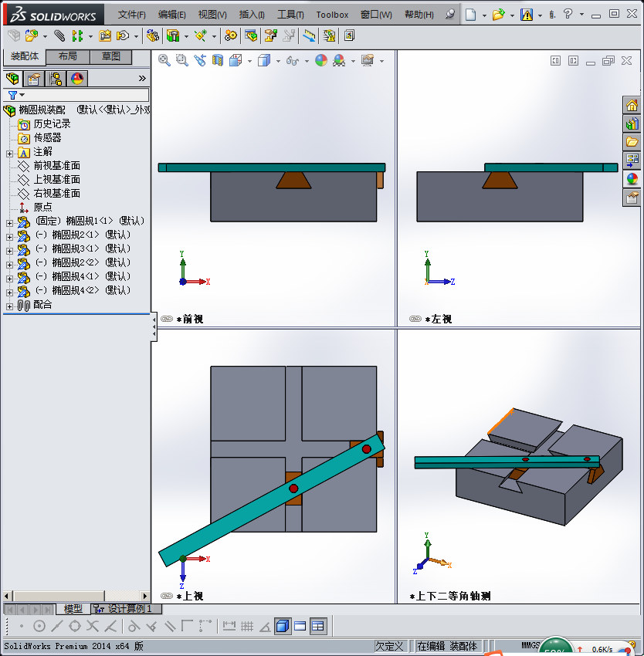Expand the 注解 tree node

click(9, 154)
